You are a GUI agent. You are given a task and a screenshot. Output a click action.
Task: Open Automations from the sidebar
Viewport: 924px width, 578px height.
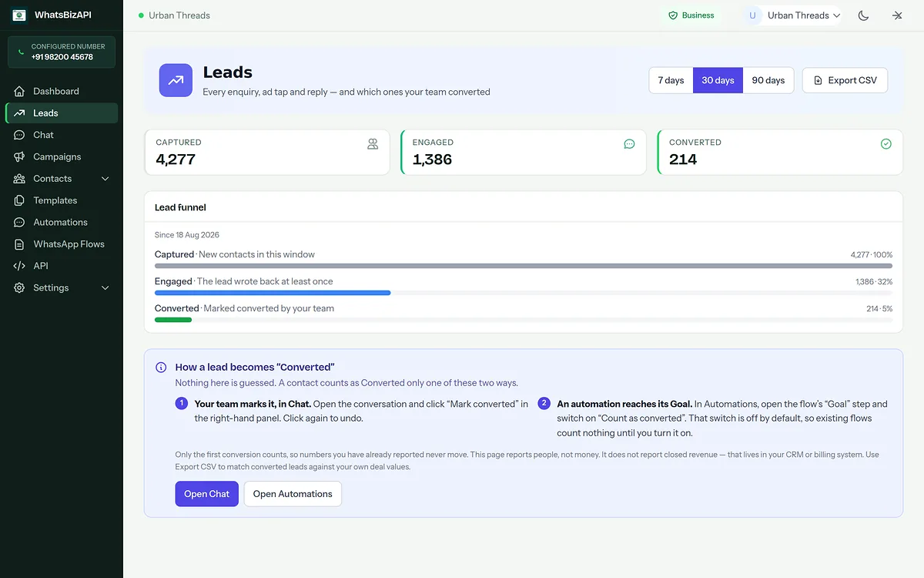[62, 222]
